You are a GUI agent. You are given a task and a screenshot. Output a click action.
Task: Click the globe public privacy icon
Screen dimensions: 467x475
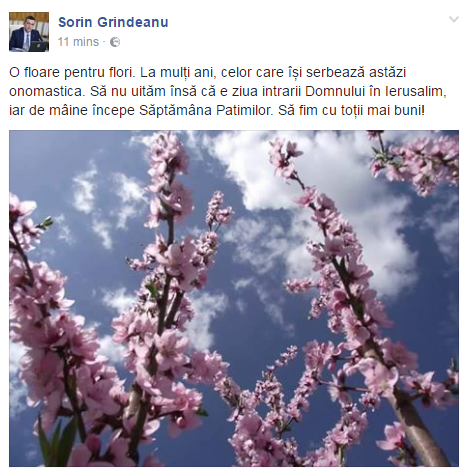pyautogui.click(x=115, y=42)
